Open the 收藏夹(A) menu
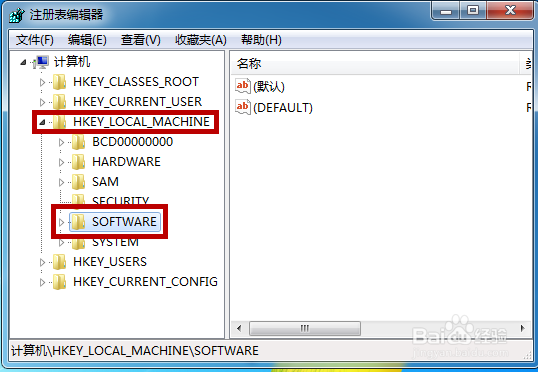Image resolution: width=538 pixels, height=372 pixels. click(201, 40)
